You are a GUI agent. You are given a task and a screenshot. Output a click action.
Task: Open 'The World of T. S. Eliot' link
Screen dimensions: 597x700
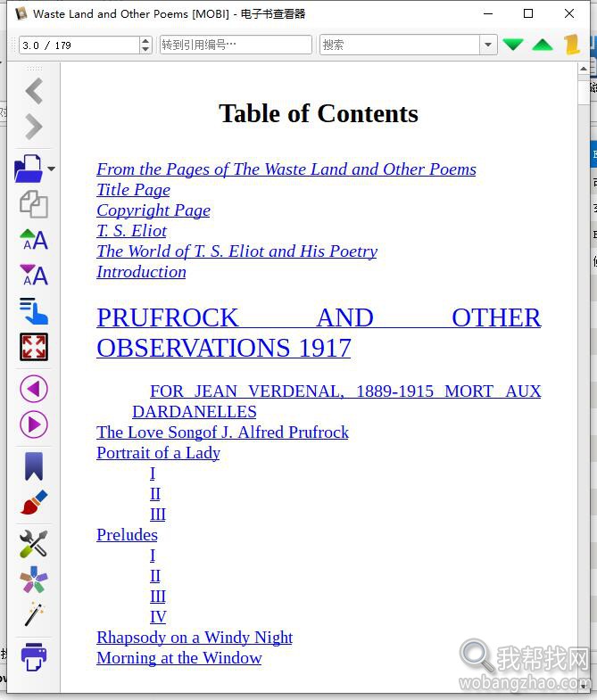[x=236, y=251]
